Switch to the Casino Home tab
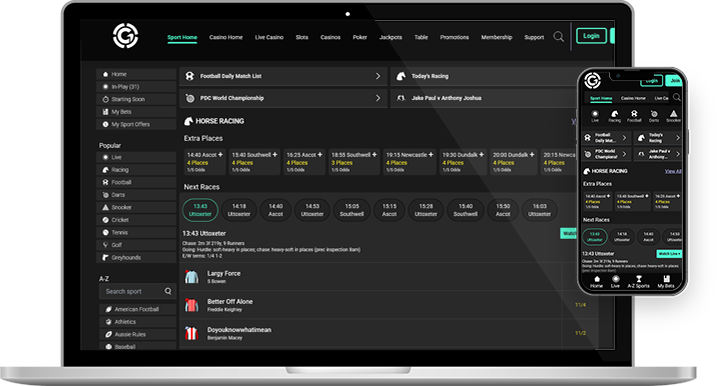The height and width of the screenshot is (386, 717). tap(226, 38)
